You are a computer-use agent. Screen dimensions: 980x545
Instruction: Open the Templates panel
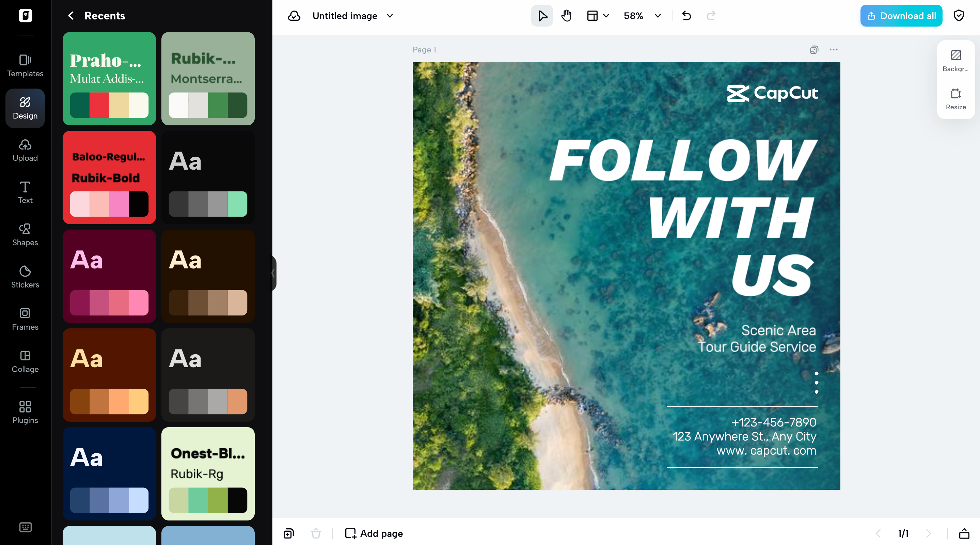[x=25, y=65]
